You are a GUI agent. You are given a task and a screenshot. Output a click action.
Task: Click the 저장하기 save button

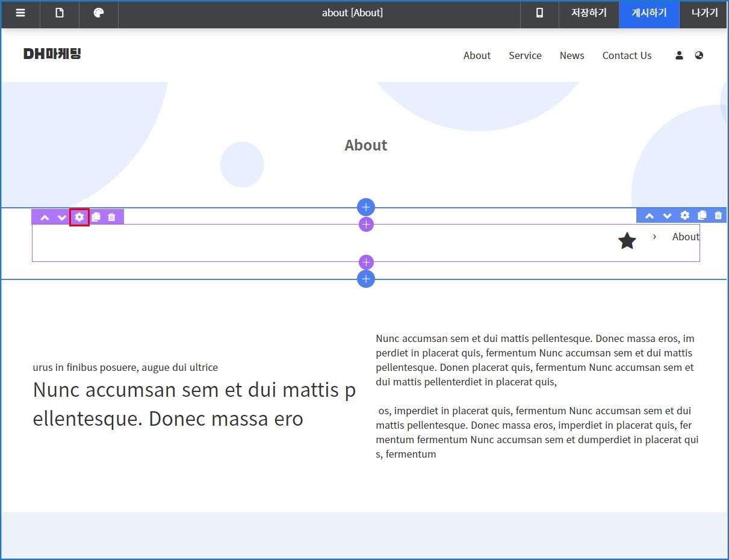coord(589,13)
